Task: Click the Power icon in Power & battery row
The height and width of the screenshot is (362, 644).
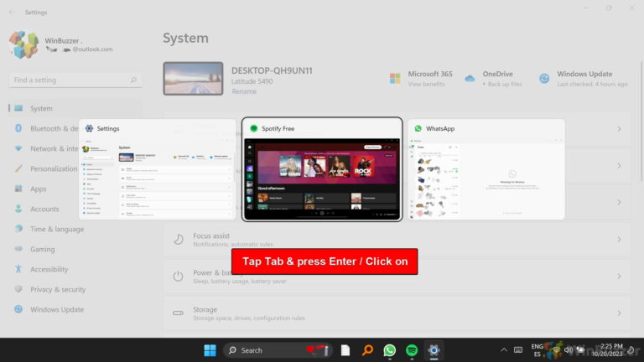Action: click(179, 277)
